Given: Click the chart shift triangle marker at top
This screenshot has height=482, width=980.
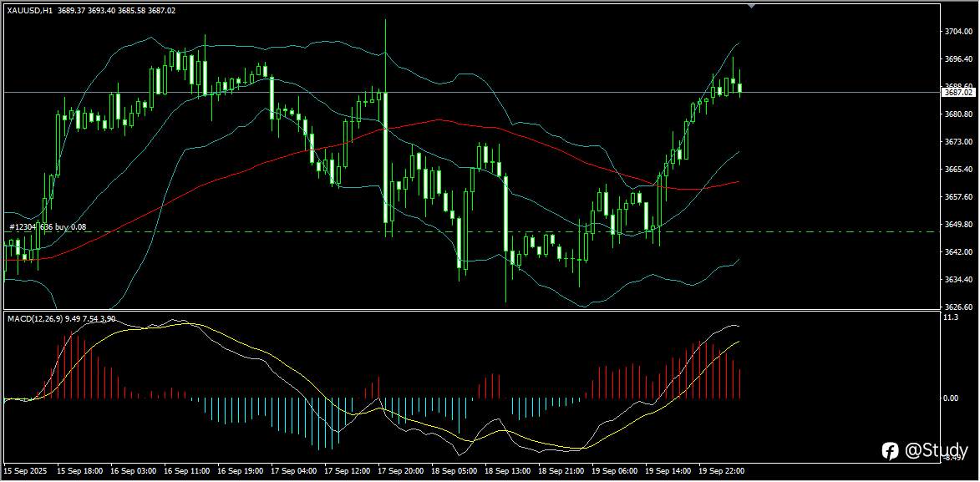Looking at the screenshot, I should [x=751, y=6].
